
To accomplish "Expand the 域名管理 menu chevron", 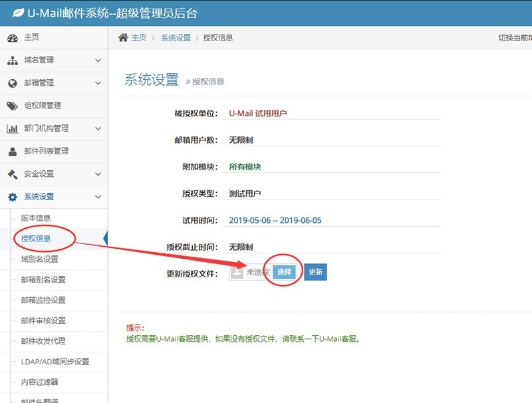I will click(98, 61).
